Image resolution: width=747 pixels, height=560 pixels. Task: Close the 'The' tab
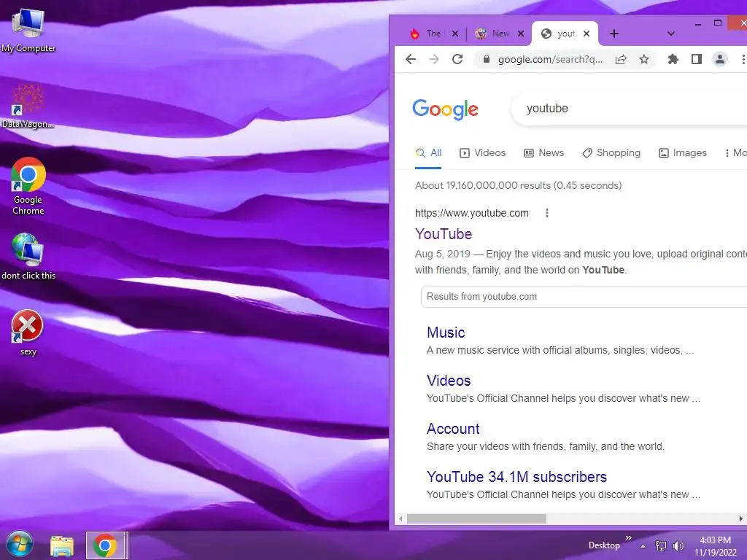pyautogui.click(x=455, y=34)
